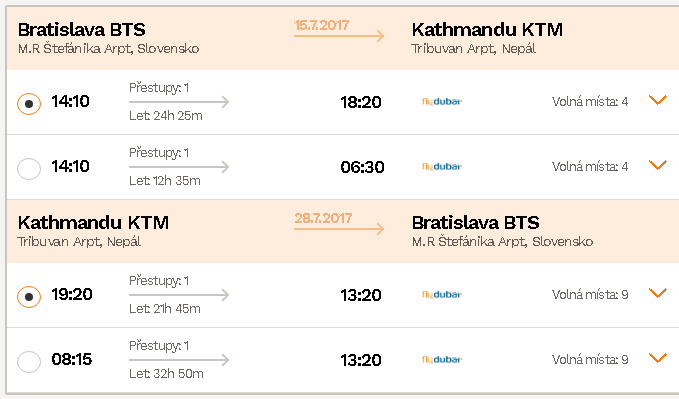Click the Bratislava BTS outbound header
The height and width of the screenshot is (399, 679).
[x=81, y=30]
